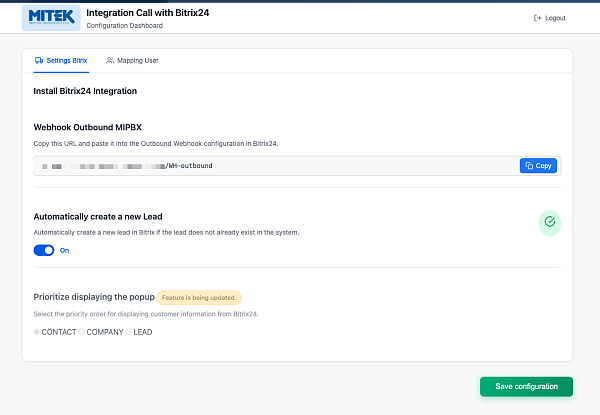Switch to the Mapping User tab
This screenshot has height=415, width=600.
pyautogui.click(x=132, y=60)
